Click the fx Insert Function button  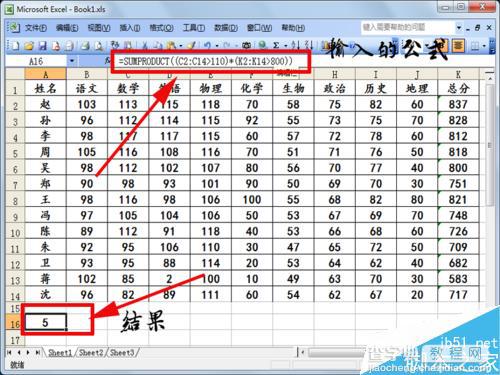pos(108,61)
